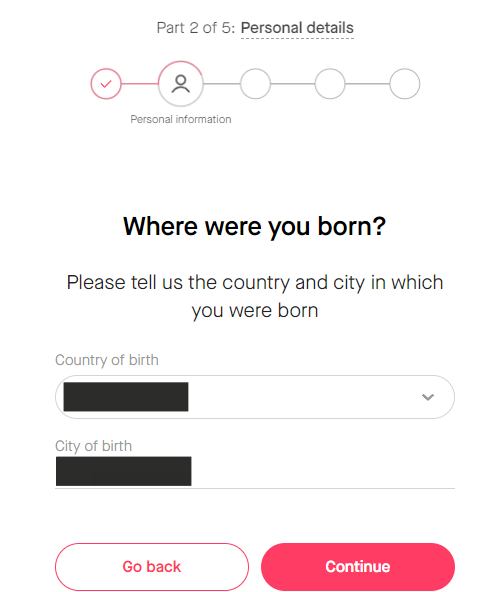Click the instruction text about country and city
The image size is (504, 592).
pos(255,296)
